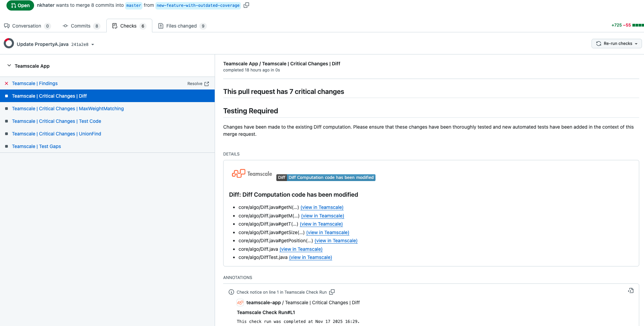Collapse the Teamscale App section
Image resolution: width=644 pixels, height=326 pixels.
(9, 66)
